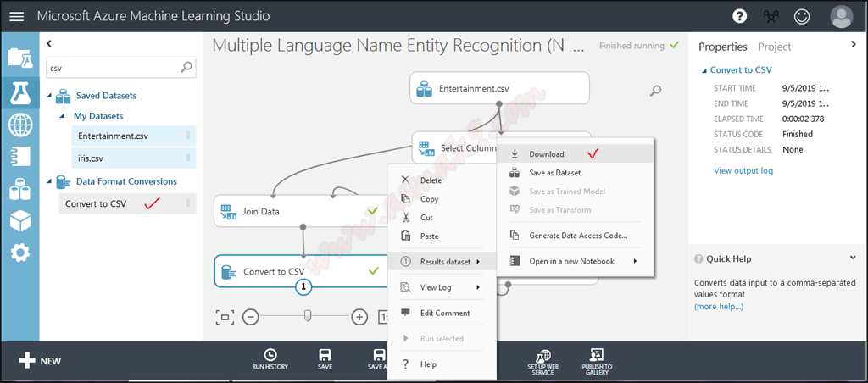Click Set Up Web Service

[542, 362]
